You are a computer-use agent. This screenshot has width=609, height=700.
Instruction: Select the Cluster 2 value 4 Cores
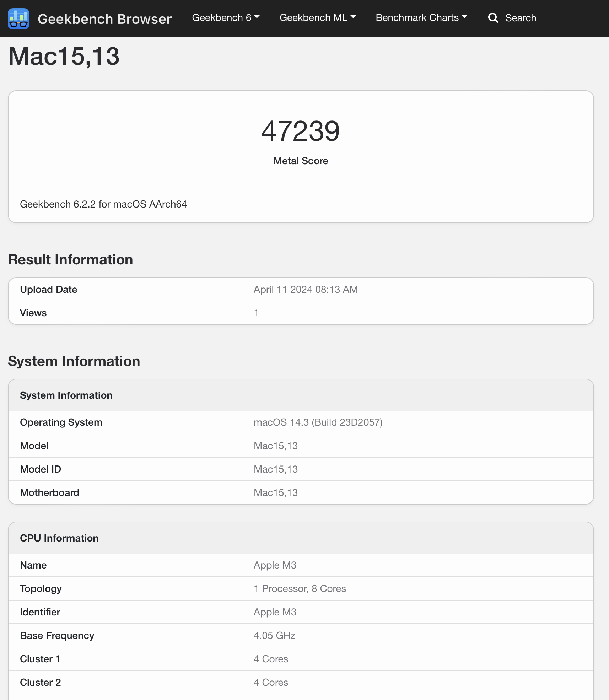(271, 683)
